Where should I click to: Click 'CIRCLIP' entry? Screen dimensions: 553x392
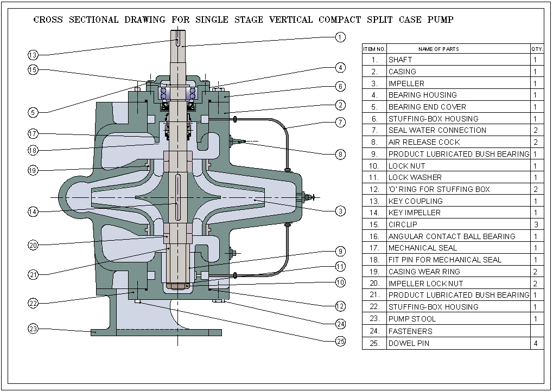pos(403,224)
